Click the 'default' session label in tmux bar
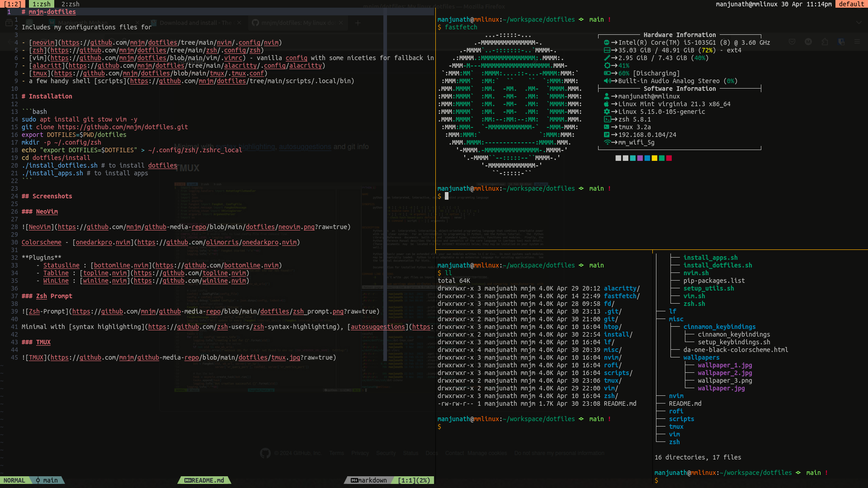Screen dimensions: 868x488 click(852, 4)
